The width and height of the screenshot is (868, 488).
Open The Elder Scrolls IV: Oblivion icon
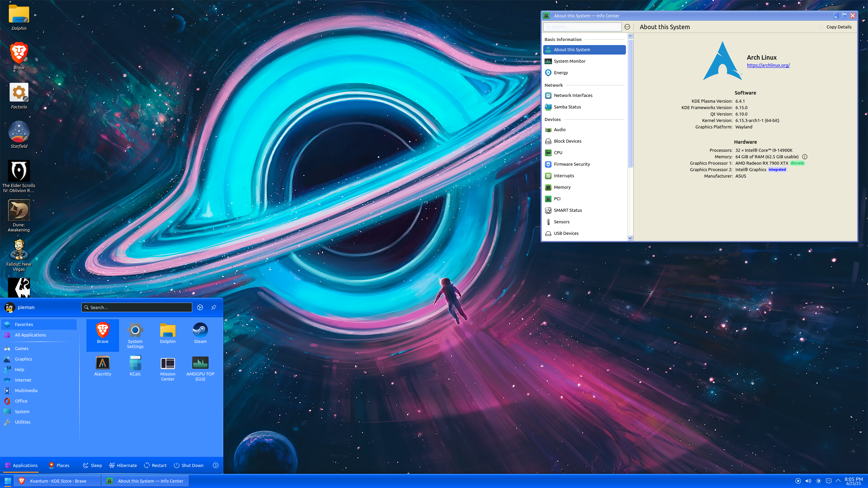point(19,176)
